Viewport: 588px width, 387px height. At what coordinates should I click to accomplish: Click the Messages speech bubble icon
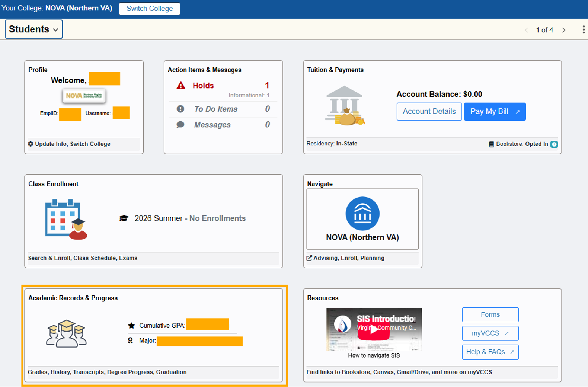click(x=180, y=125)
